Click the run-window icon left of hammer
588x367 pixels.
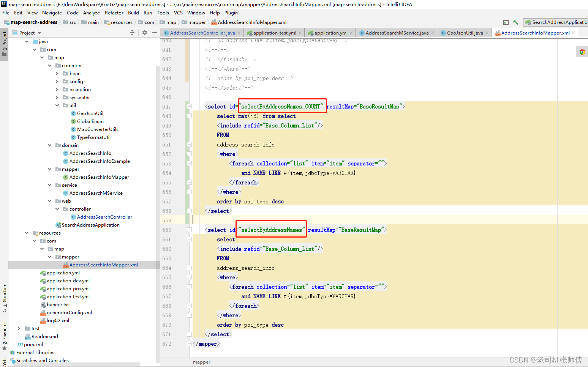[x=506, y=22]
